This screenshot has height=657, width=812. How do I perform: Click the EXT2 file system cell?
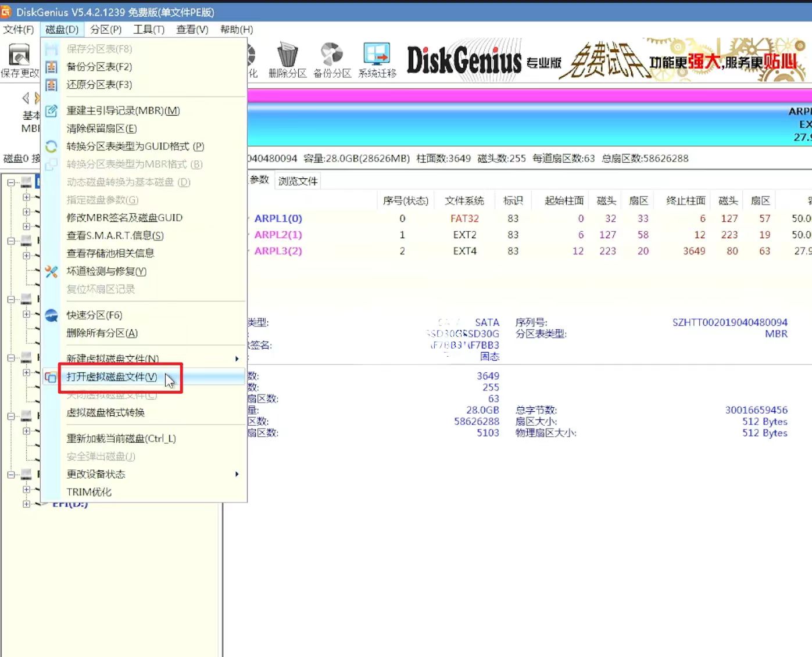[464, 235]
